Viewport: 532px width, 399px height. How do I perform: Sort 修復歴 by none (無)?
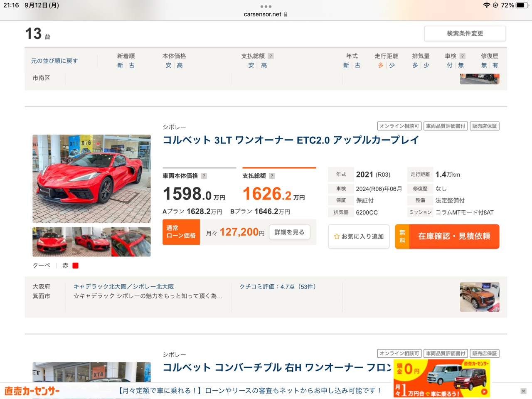point(484,65)
